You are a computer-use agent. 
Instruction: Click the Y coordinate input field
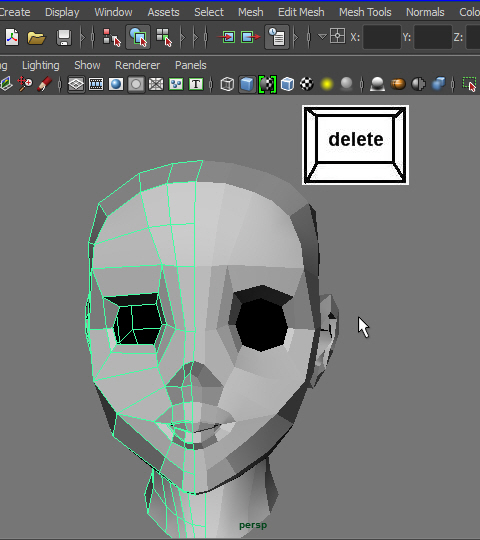pyautogui.click(x=433, y=37)
